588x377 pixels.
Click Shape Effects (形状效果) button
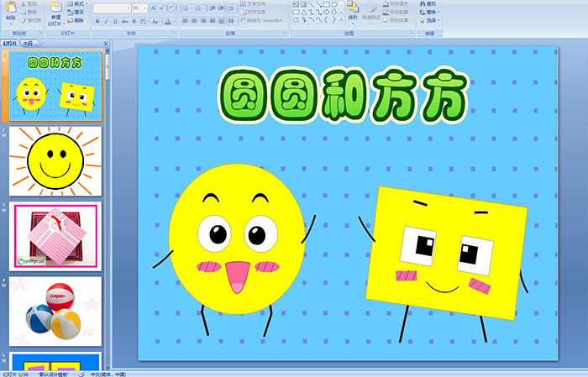(x=397, y=20)
